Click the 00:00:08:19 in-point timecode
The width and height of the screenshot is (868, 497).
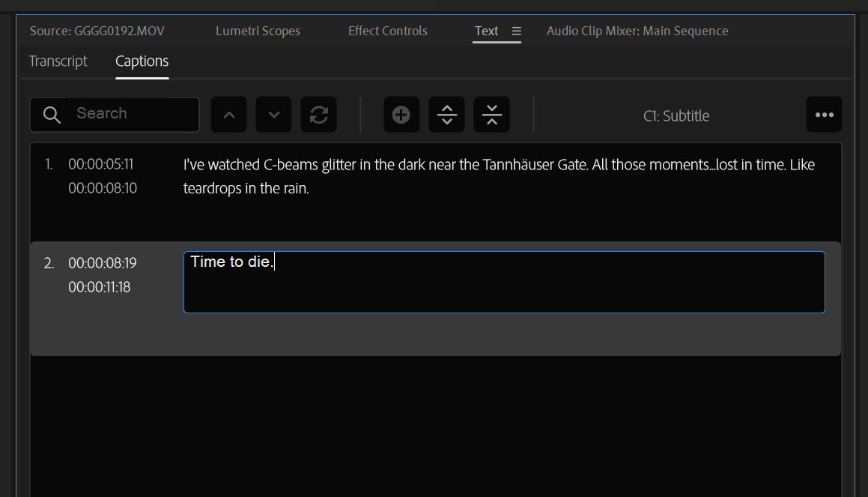point(103,263)
